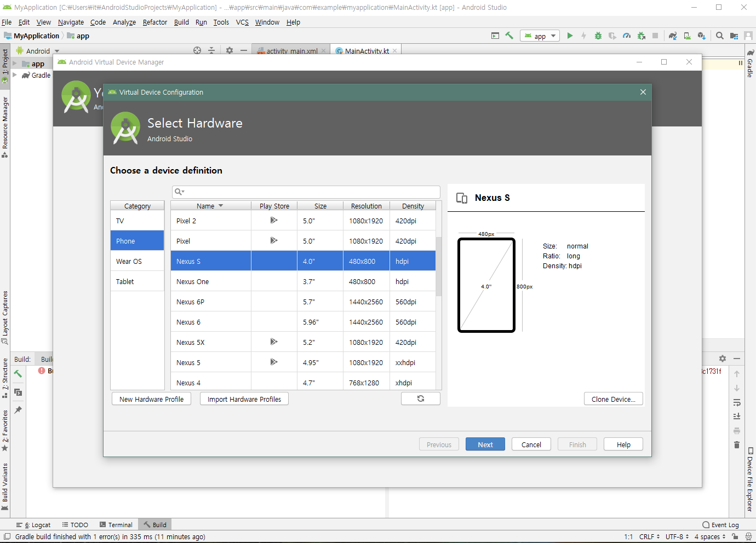Image resolution: width=756 pixels, height=543 pixels.
Task: Open the Logcat tool window tab
Action: tap(33, 524)
